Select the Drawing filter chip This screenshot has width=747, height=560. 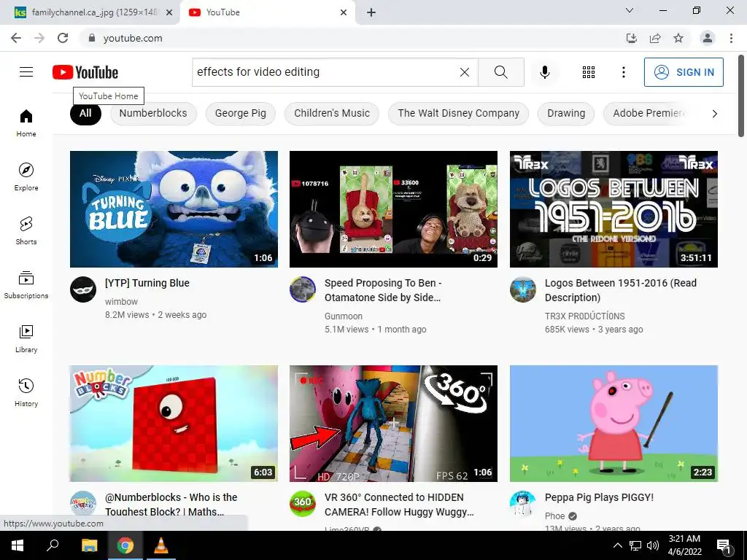point(566,113)
